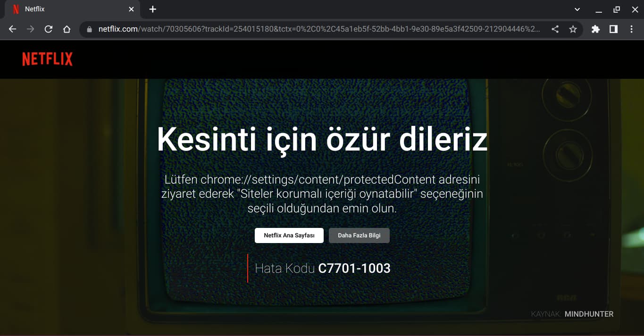644x336 pixels.
Task: Bookmark this page with the star
Action: (573, 29)
